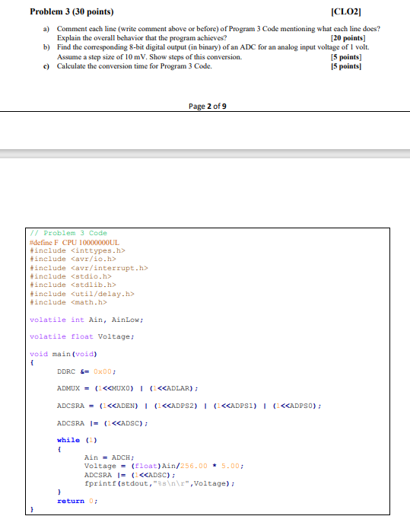Screen dimensions: 410x532
Task: Click text 'Assume a step size of 10 mV'
Action: pyautogui.click(x=102, y=57)
